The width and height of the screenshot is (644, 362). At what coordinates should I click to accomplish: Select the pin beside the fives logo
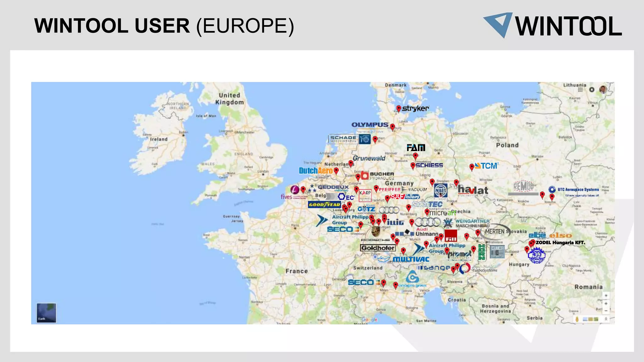tap(303, 189)
